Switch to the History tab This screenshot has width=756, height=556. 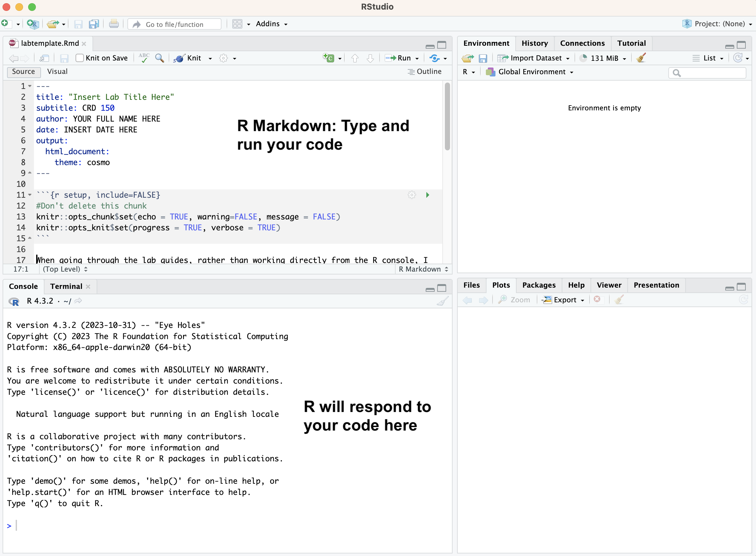pos(535,43)
